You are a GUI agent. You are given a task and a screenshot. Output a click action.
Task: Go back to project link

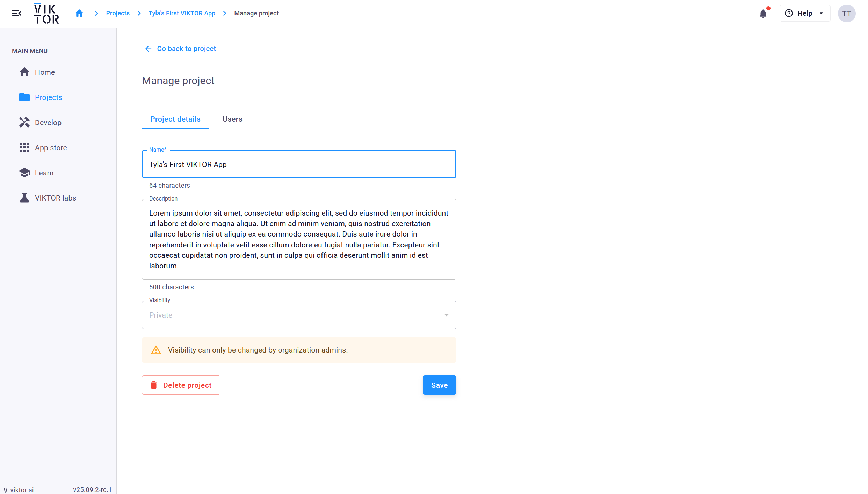(x=186, y=49)
